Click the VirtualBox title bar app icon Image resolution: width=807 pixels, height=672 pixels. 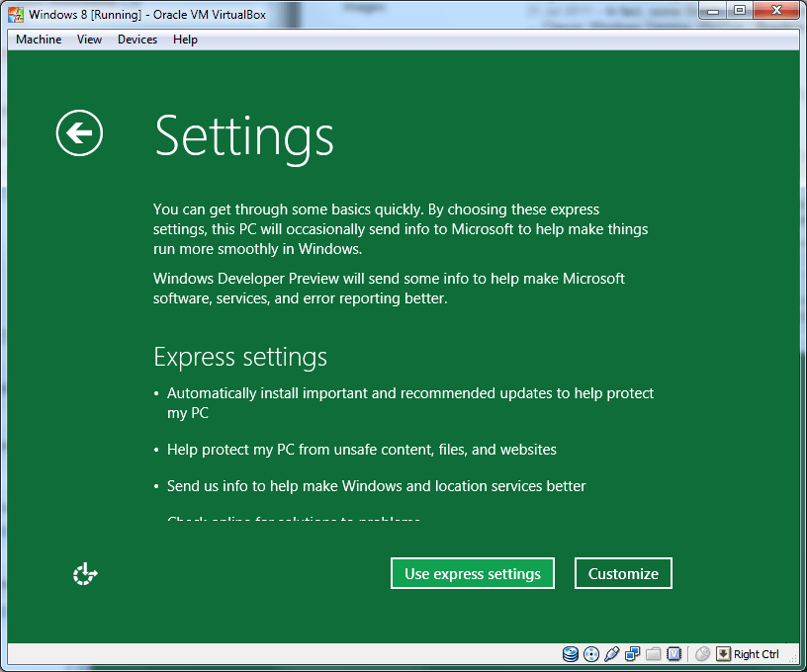[16, 15]
